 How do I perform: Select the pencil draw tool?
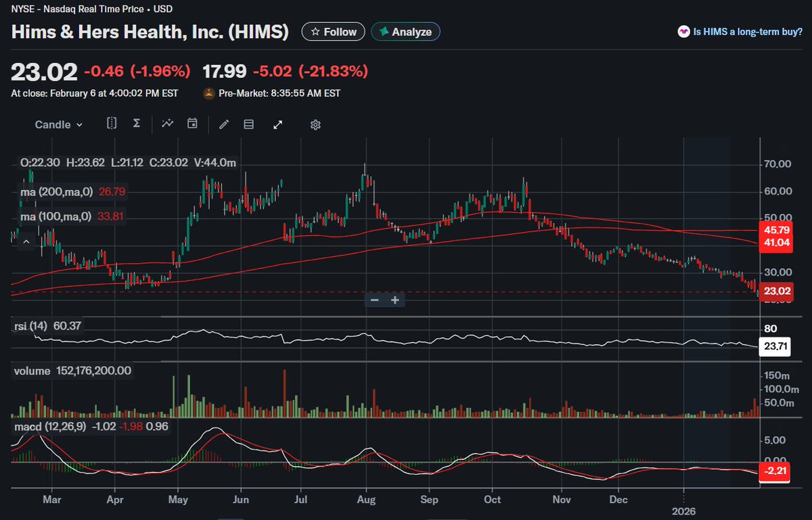[224, 124]
